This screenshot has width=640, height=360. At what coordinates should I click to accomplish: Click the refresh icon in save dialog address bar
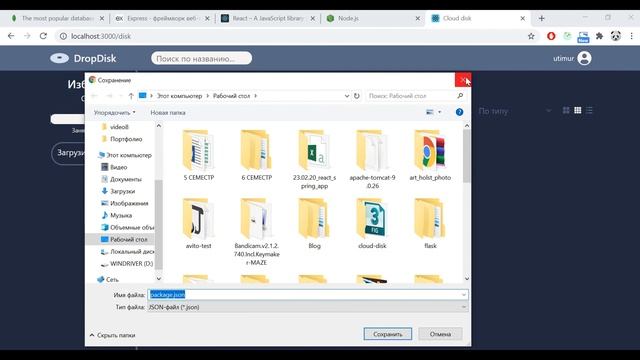[x=356, y=96]
